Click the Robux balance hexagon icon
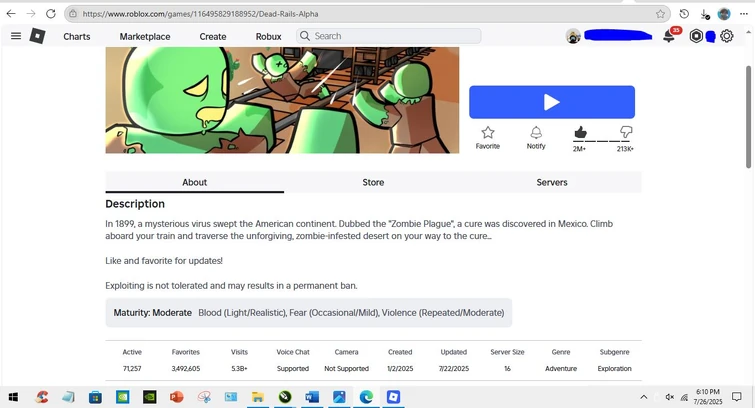 click(x=696, y=36)
